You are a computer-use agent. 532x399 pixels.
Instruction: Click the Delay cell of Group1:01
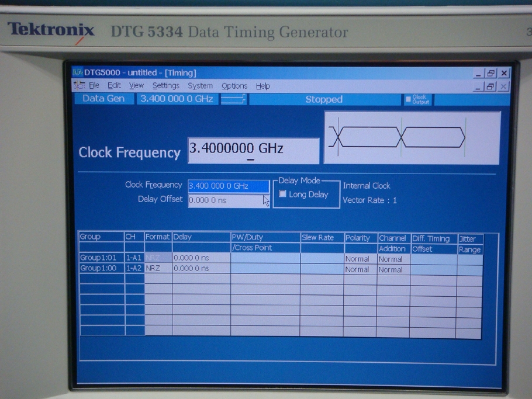tap(201, 258)
